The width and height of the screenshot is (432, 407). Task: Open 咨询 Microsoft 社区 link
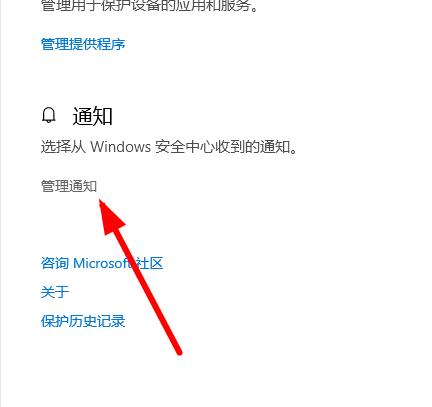tap(102, 263)
